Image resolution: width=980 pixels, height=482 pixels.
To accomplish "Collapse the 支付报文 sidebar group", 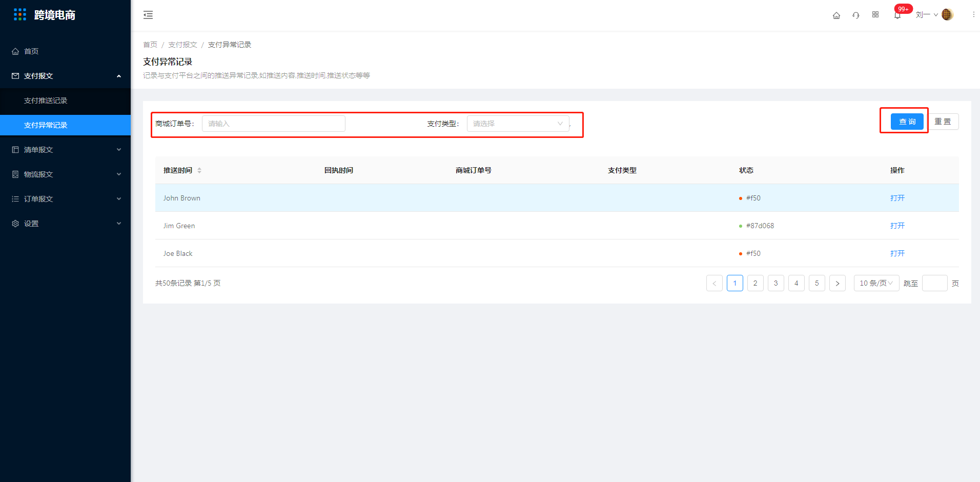I will click(65, 76).
